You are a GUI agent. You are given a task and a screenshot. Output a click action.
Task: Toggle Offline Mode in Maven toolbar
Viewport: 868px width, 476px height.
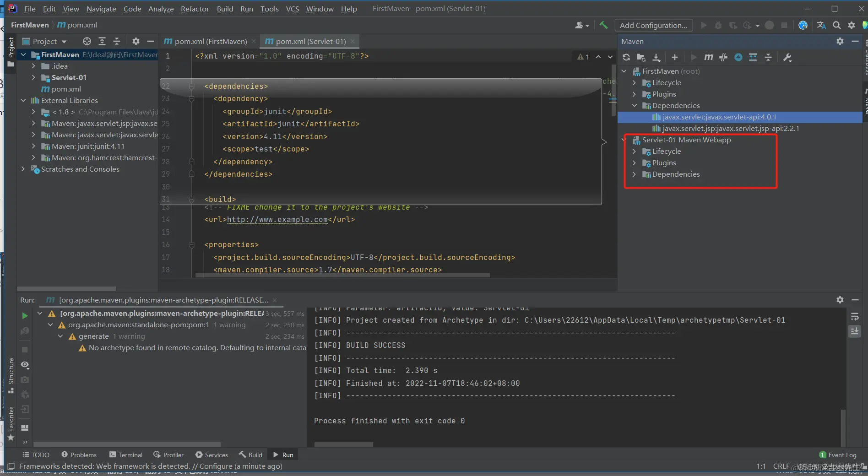(x=723, y=57)
